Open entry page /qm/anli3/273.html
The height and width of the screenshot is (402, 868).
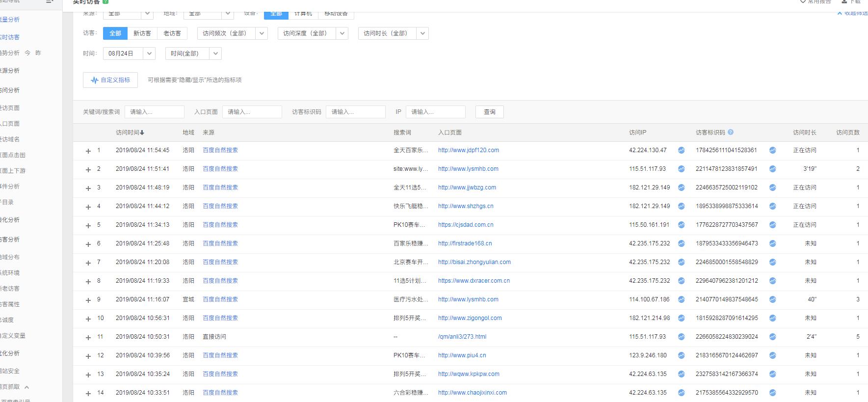pyautogui.click(x=462, y=337)
